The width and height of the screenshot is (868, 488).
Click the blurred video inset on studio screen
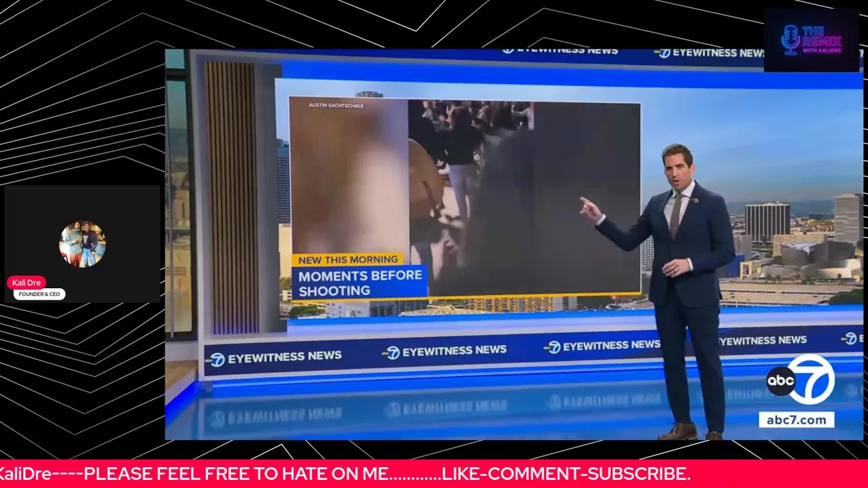click(x=465, y=199)
